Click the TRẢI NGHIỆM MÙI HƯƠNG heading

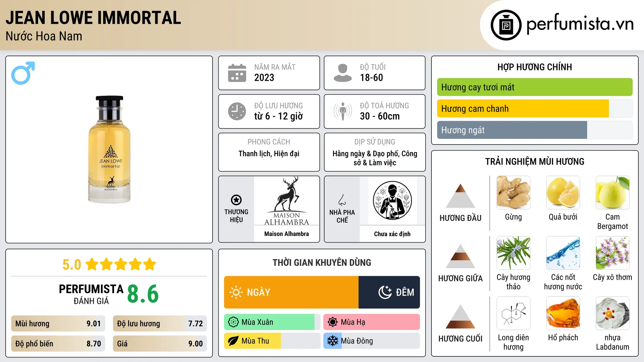point(535,162)
